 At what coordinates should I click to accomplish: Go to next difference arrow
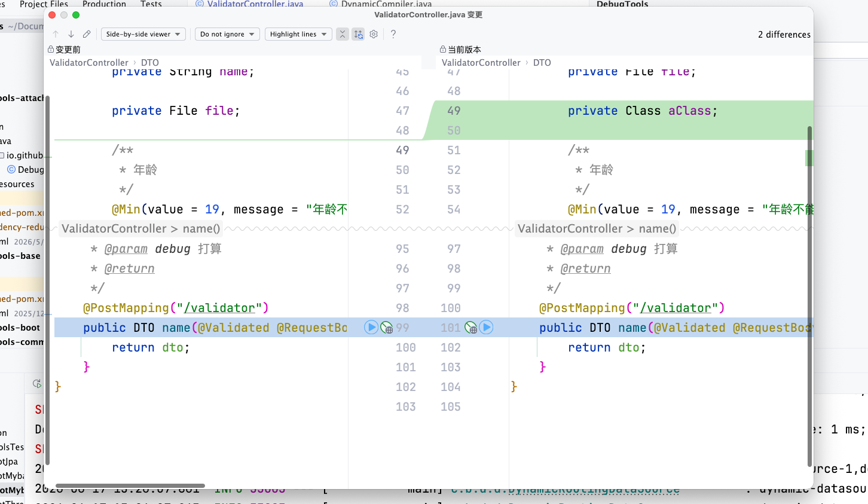pyautogui.click(x=71, y=34)
